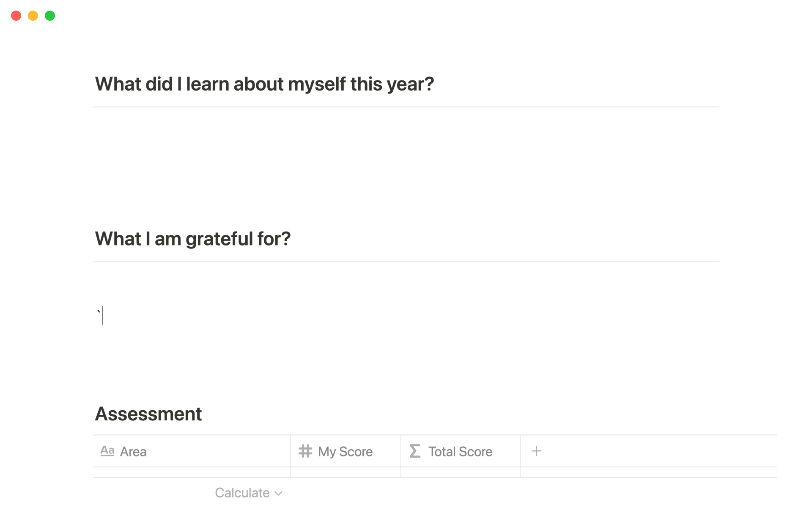This screenshot has height=508, width=812.
Task: Select the empty cell under My Score
Action: pos(345,472)
